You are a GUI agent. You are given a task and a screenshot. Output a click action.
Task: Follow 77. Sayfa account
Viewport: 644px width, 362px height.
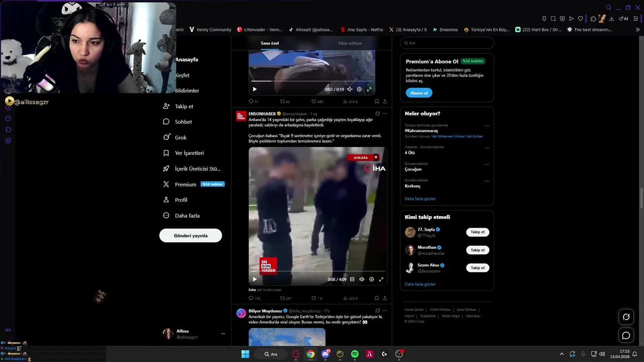pos(477,232)
